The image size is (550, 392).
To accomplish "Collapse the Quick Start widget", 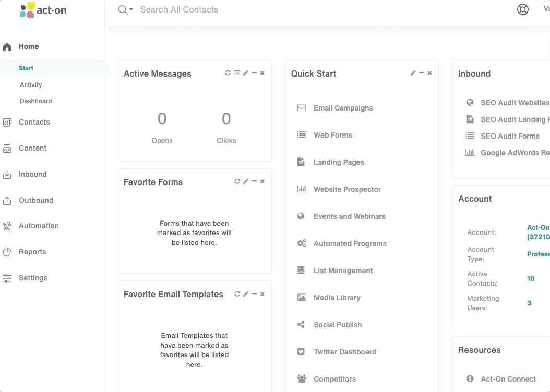I will click(x=422, y=73).
